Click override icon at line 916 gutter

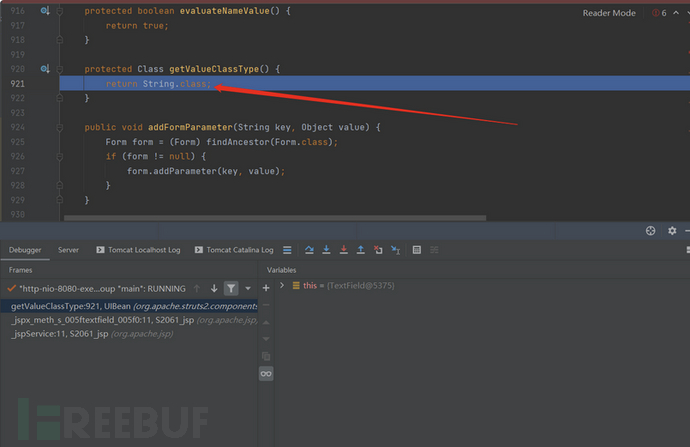tap(44, 11)
